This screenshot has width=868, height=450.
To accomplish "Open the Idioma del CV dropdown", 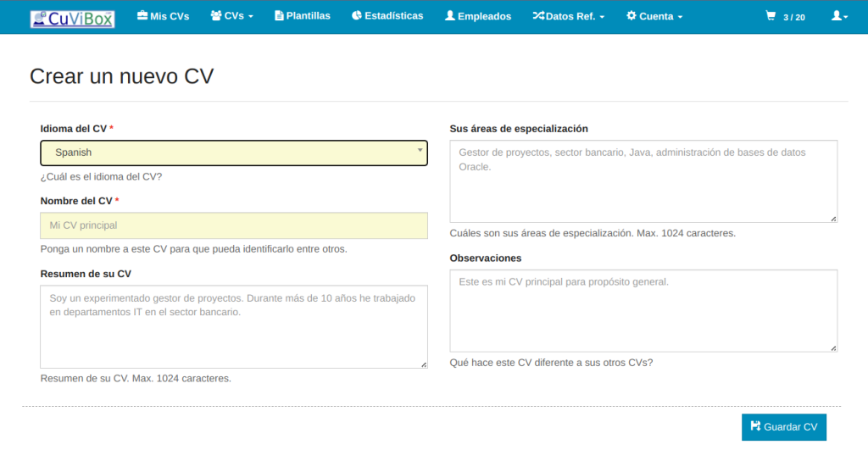I will 234,153.
